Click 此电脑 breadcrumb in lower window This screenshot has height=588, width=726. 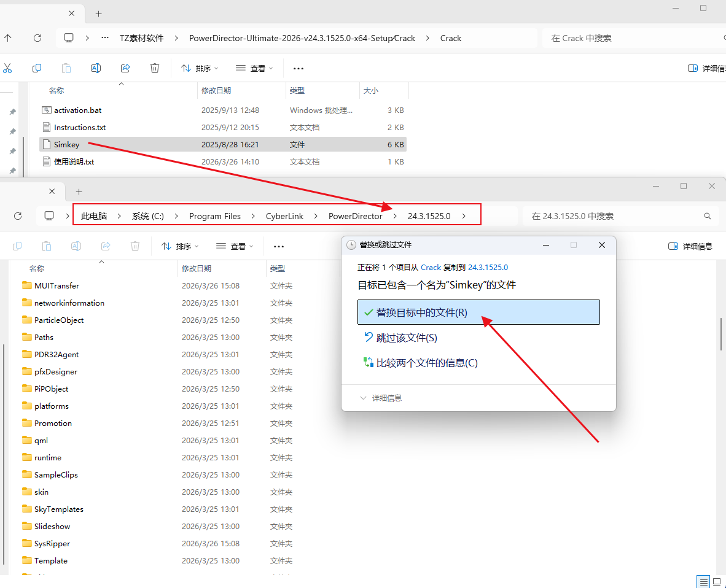[x=94, y=216]
